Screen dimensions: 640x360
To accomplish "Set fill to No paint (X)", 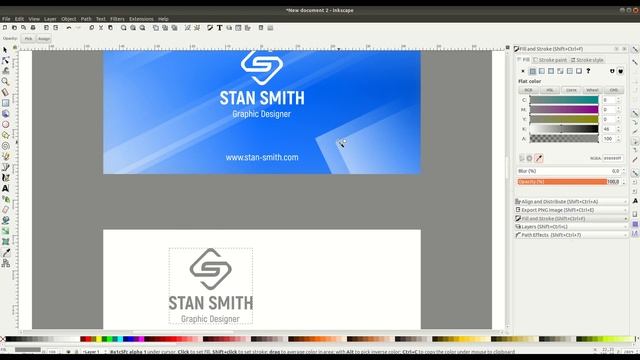I will pos(523,71).
